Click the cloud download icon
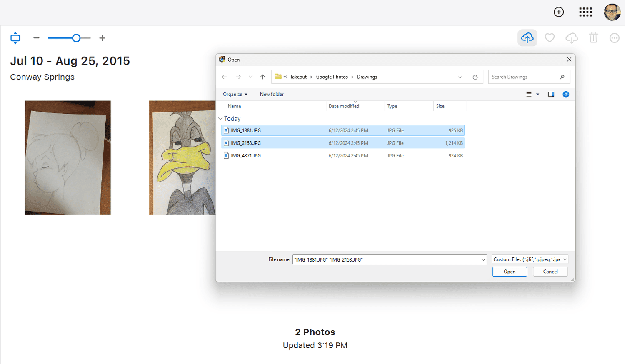The height and width of the screenshot is (364, 625). tap(572, 38)
